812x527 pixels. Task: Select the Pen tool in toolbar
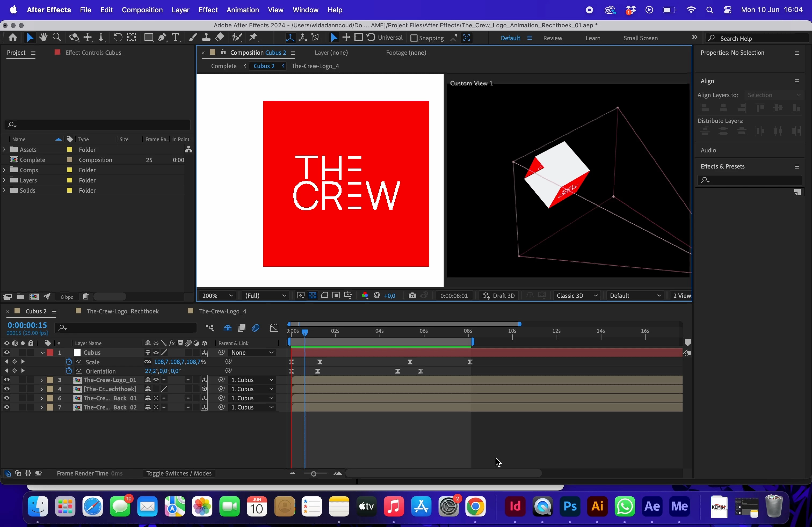(x=162, y=38)
